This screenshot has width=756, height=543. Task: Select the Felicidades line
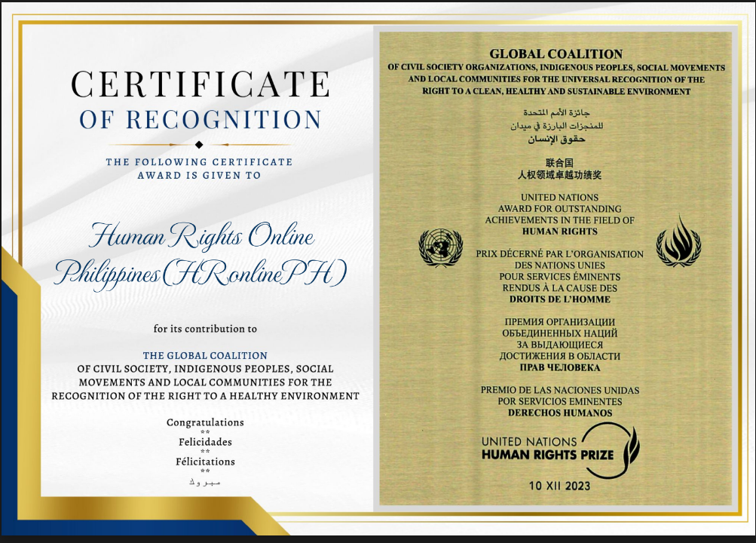(204, 442)
